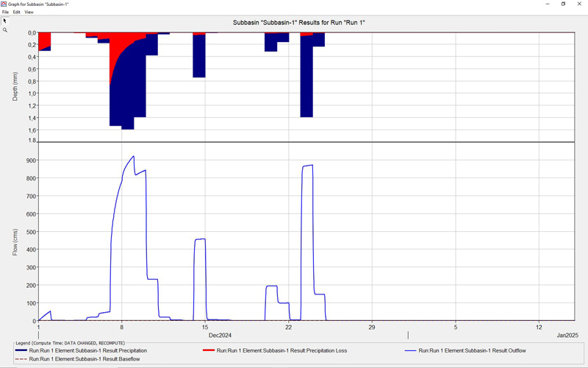Open the View menu
This screenshot has height=368, width=588.
29,13
